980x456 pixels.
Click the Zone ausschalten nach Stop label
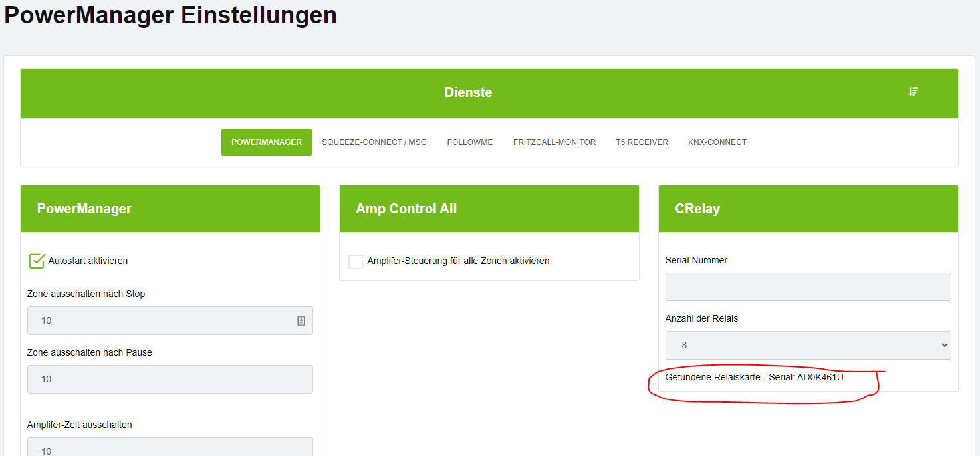tap(86, 294)
